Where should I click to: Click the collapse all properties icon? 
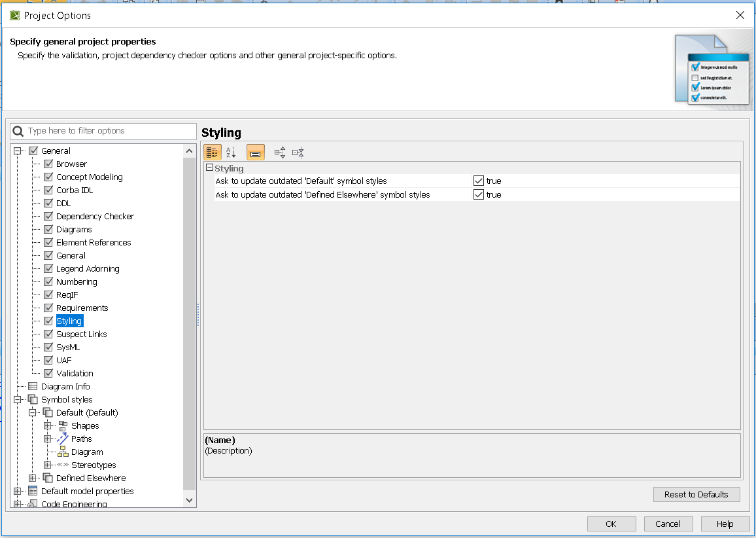point(298,152)
